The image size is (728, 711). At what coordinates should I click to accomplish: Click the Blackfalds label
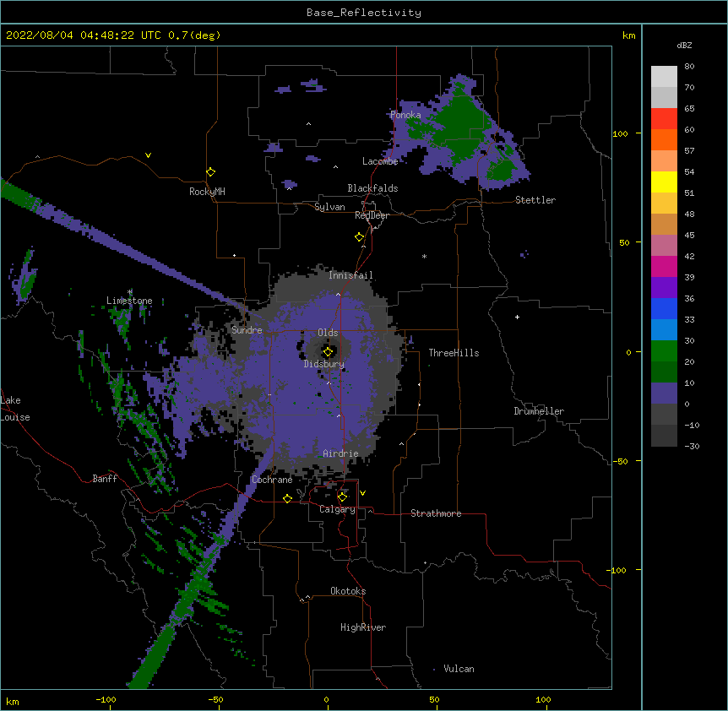[x=372, y=188]
